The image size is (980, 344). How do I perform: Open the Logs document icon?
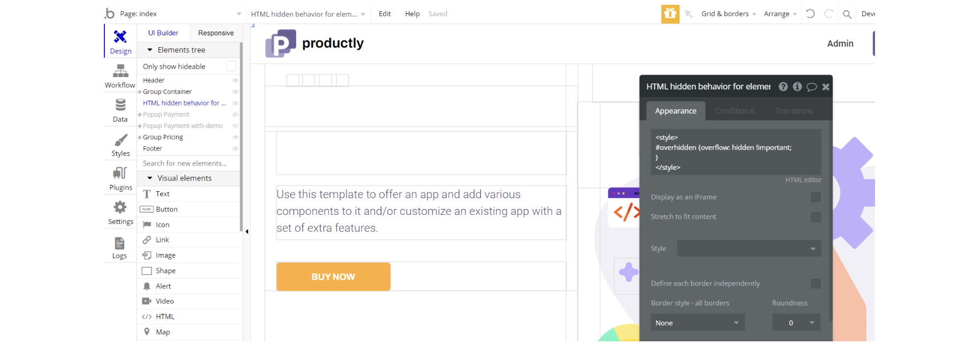click(120, 243)
